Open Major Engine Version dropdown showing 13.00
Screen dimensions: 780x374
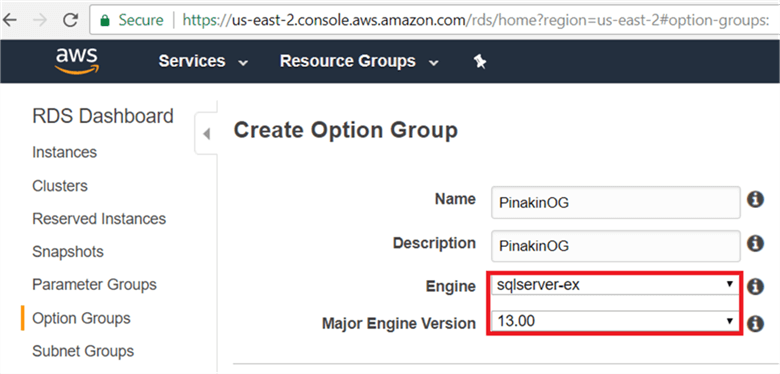[614, 321]
